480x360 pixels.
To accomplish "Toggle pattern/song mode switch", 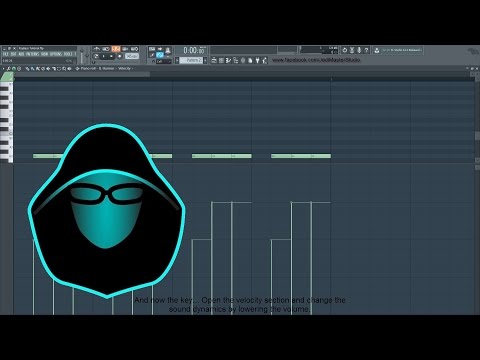I will [x=96, y=56].
